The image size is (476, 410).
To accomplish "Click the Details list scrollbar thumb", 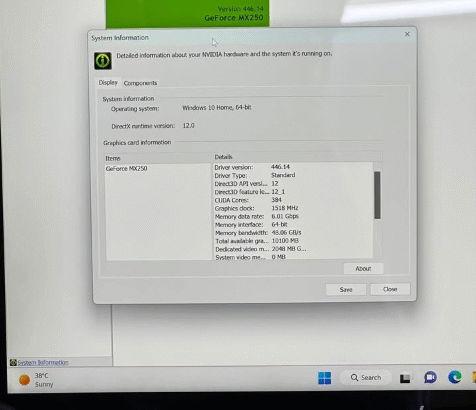I will pyautogui.click(x=377, y=195).
